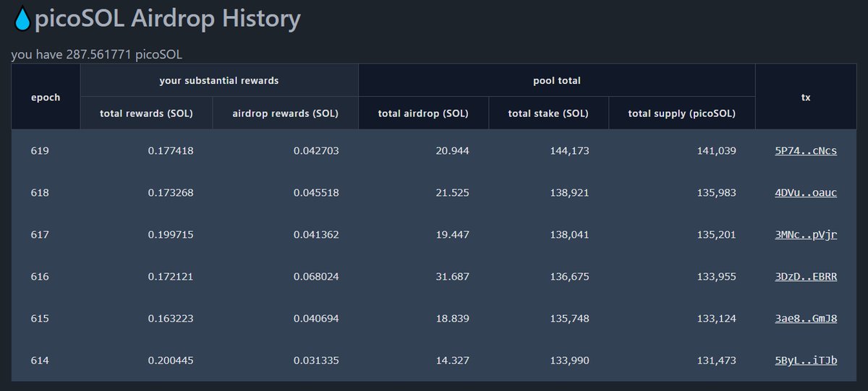Open transaction link 3ae8..GmJ8
This screenshot has width=868, height=391.
(x=806, y=319)
